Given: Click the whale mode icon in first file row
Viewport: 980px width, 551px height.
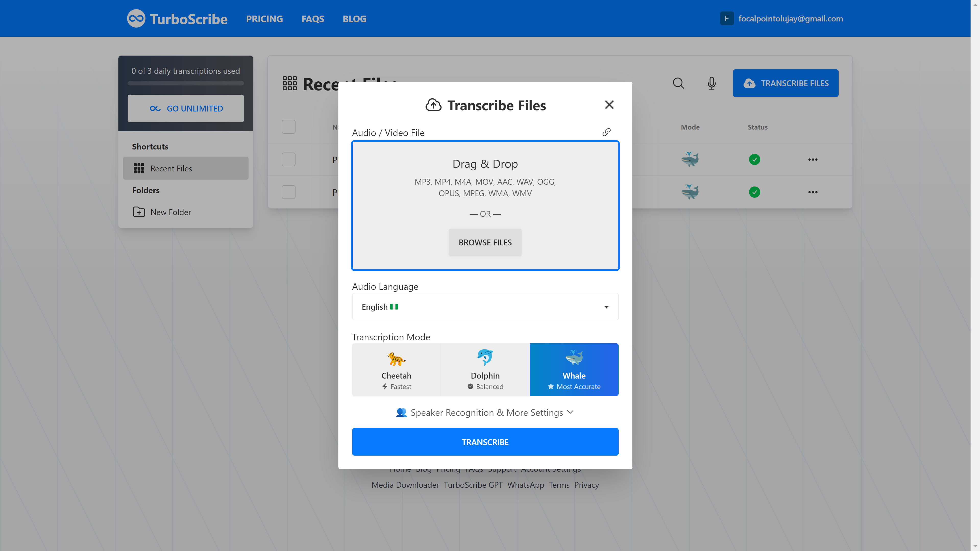Looking at the screenshot, I should point(690,159).
